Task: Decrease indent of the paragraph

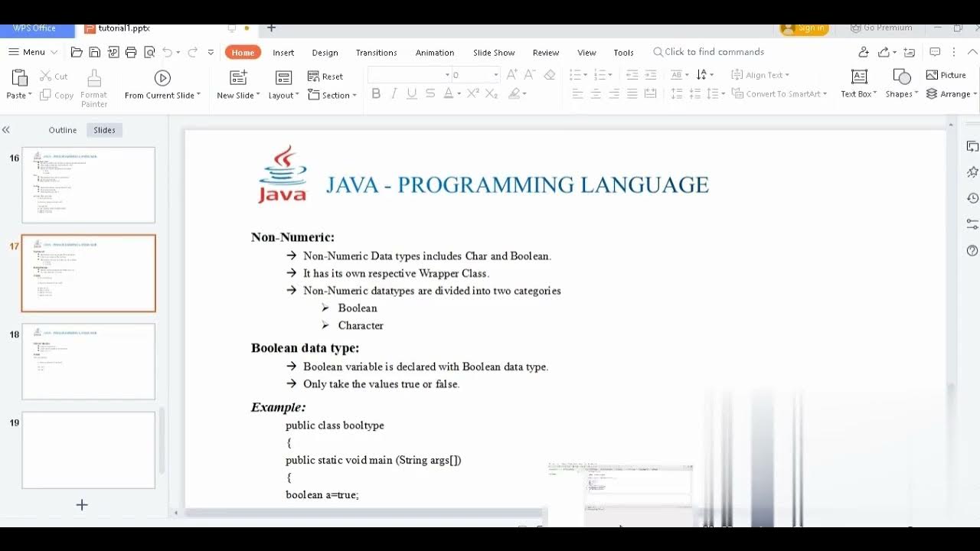Action: click(632, 74)
